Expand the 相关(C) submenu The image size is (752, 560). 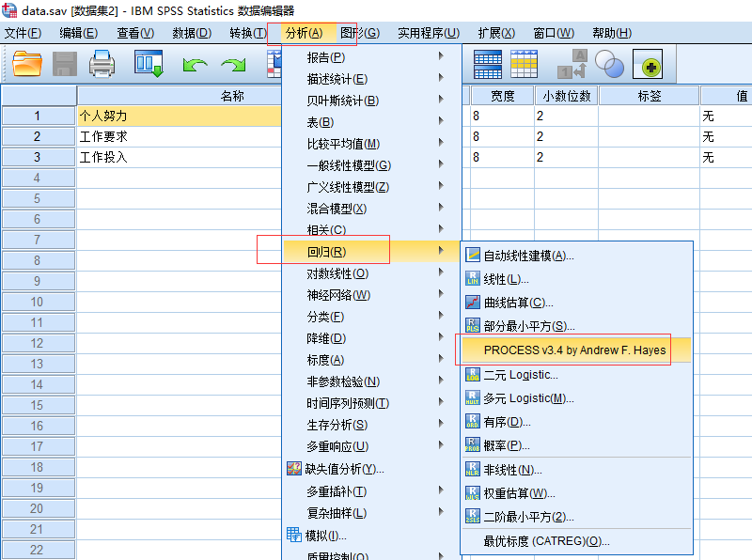pos(371,230)
